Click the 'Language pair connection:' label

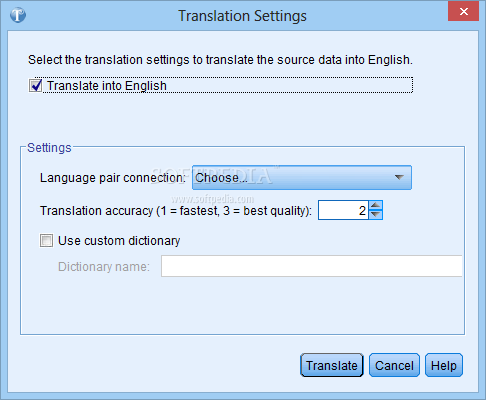[112, 178]
